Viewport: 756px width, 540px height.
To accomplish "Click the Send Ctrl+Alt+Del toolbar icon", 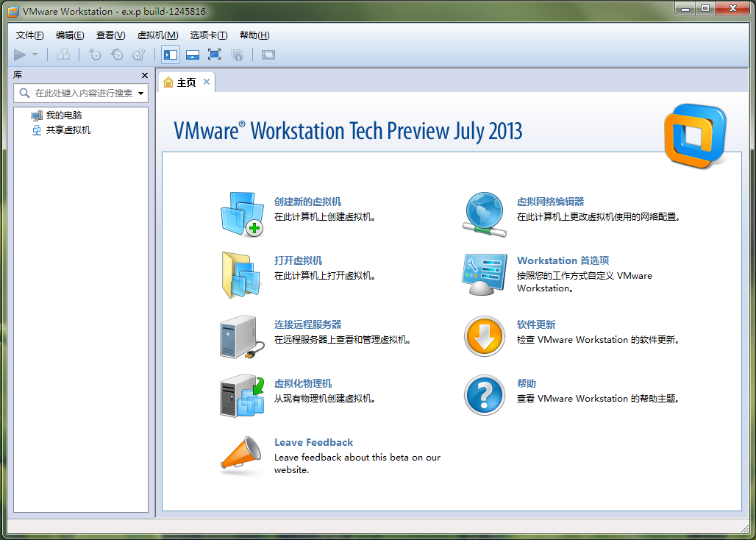I will [x=63, y=54].
